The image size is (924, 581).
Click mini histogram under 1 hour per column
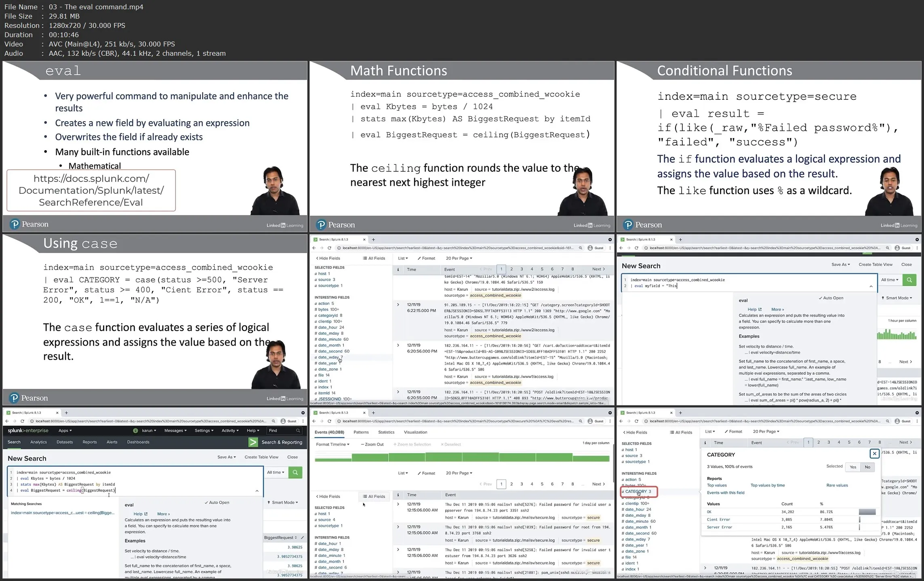coord(897,334)
